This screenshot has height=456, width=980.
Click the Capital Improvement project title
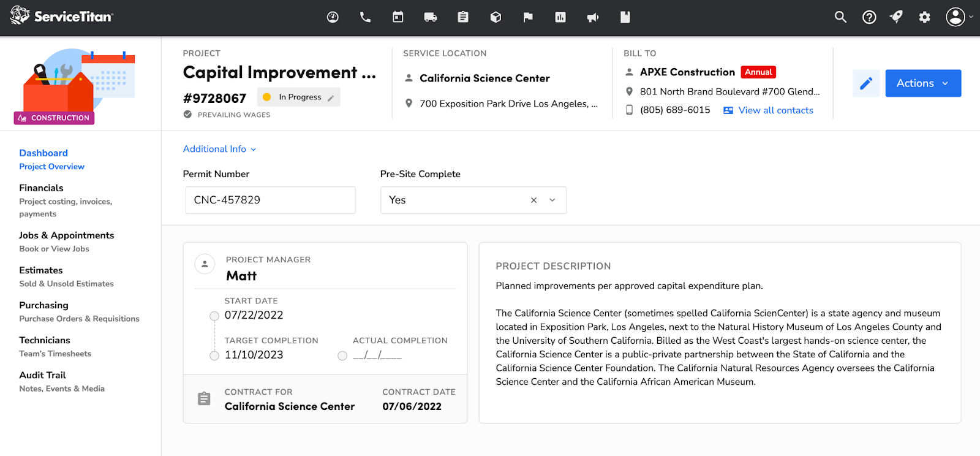279,72
